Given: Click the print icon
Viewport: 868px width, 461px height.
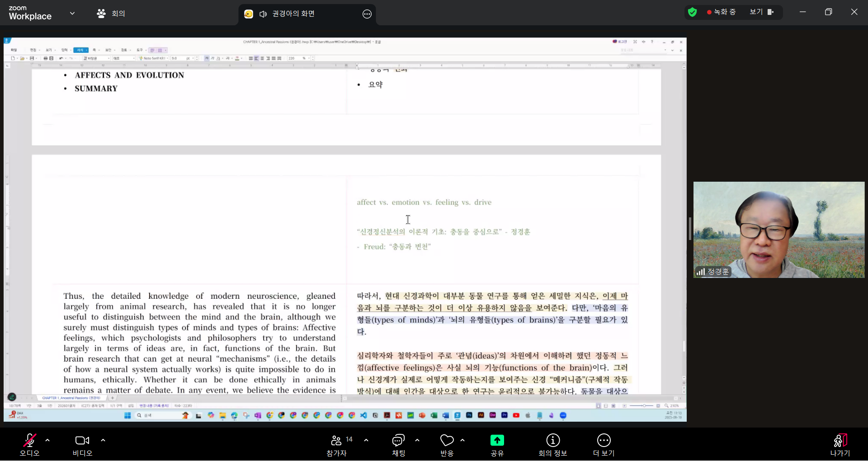Looking at the screenshot, I should [x=46, y=58].
